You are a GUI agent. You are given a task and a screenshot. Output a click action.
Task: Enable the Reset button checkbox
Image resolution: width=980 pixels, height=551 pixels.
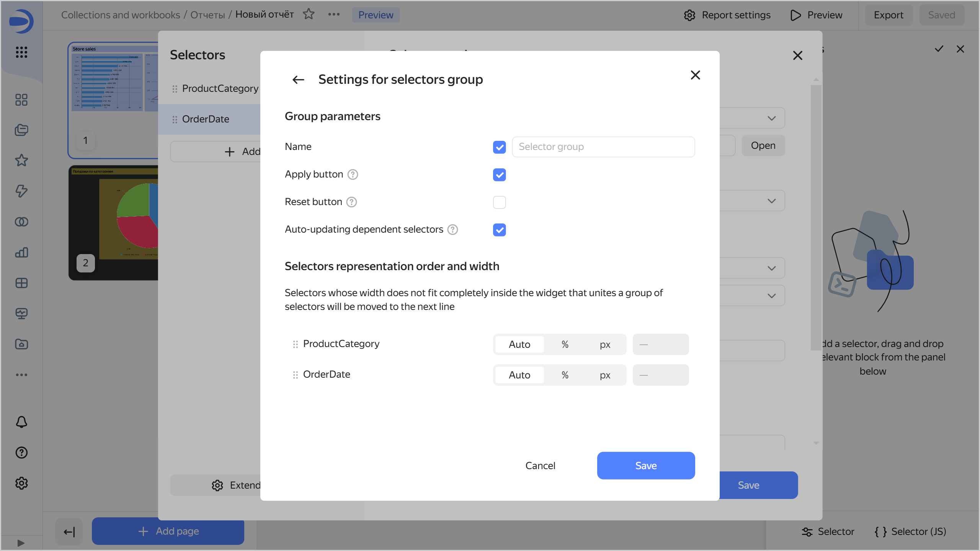pyautogui.click(x=499, y=202)
